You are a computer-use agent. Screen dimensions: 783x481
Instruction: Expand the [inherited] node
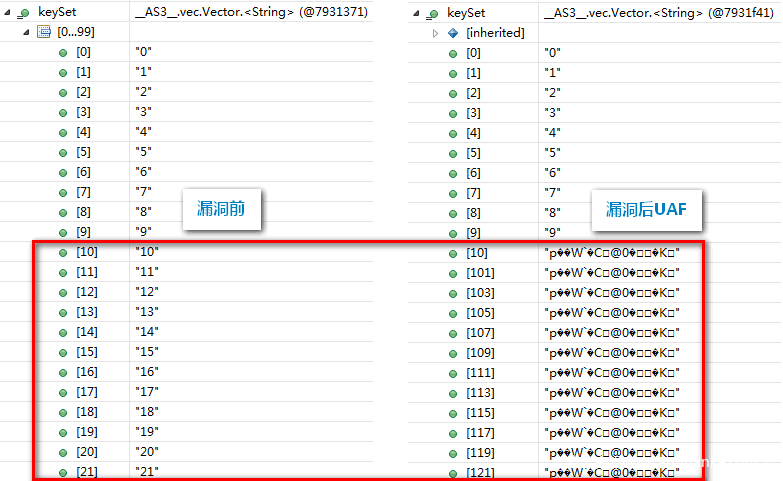click(x=435, y=33)
